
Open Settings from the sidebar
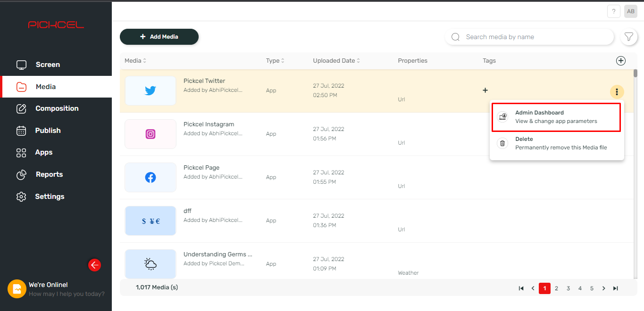coord(22,196)
